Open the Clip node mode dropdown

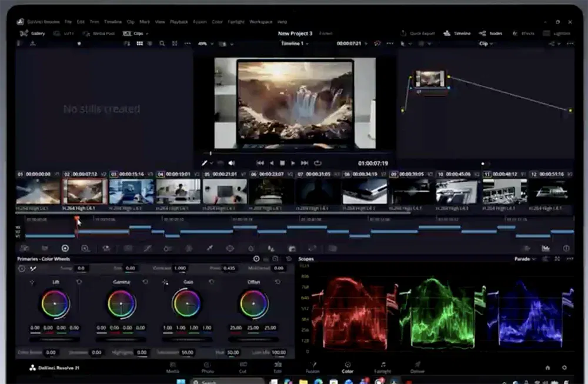click(x=486, y=44)
